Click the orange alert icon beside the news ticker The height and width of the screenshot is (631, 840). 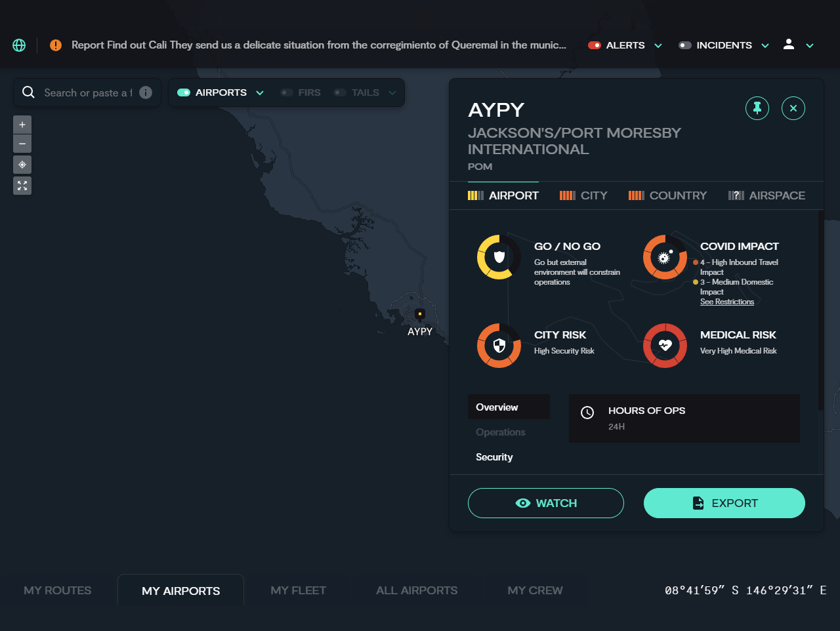pos(55,45)
